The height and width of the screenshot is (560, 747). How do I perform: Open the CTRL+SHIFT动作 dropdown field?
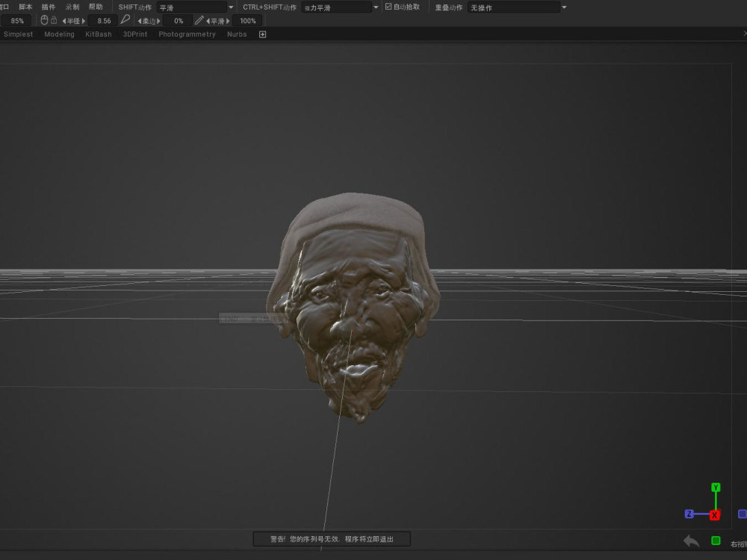[x=336, y=7]
